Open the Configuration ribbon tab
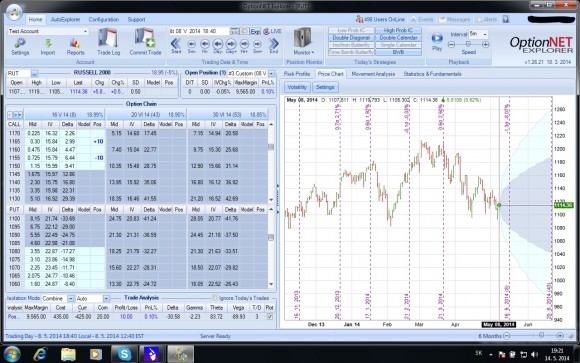The width and height of the screenshot is (580, 363). click(104, 20)
